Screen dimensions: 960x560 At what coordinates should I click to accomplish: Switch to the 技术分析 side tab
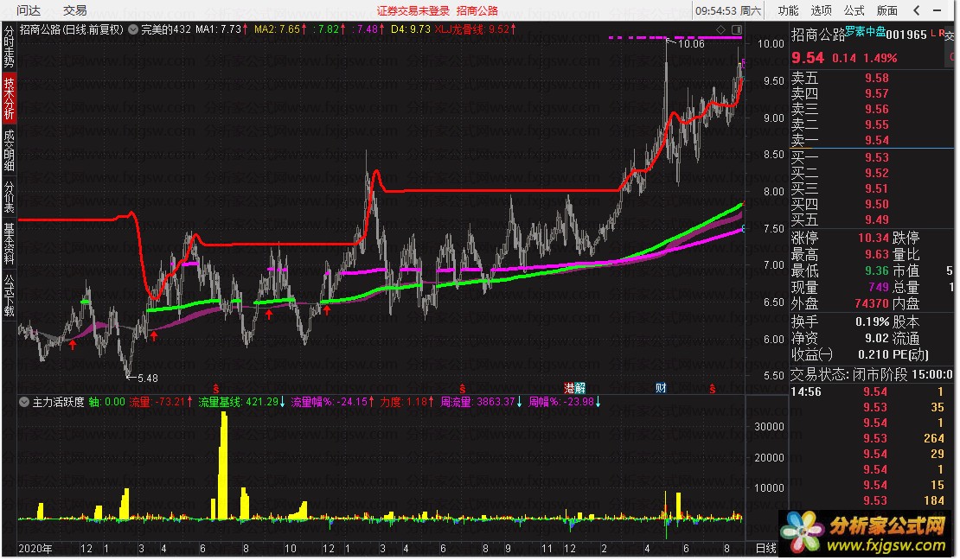[10, 98]
